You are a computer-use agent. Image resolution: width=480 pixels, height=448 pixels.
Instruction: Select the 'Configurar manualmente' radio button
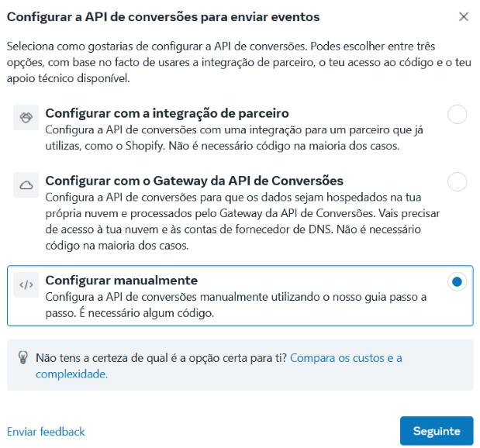pos(458,282)
